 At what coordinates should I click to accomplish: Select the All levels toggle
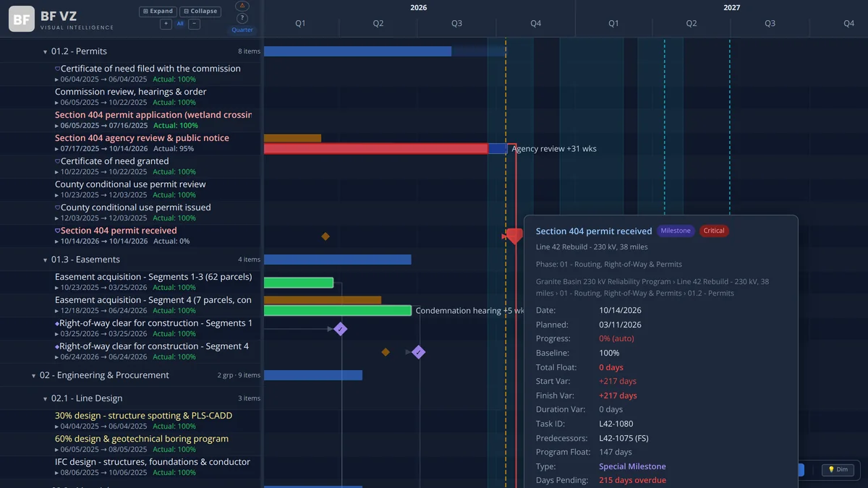coord(180,24)
